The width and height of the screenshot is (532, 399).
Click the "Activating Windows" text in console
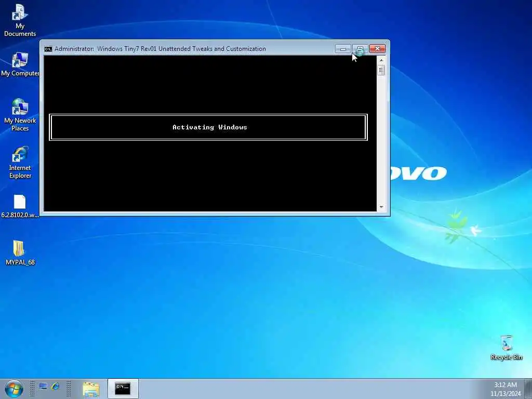pos(210,127)
